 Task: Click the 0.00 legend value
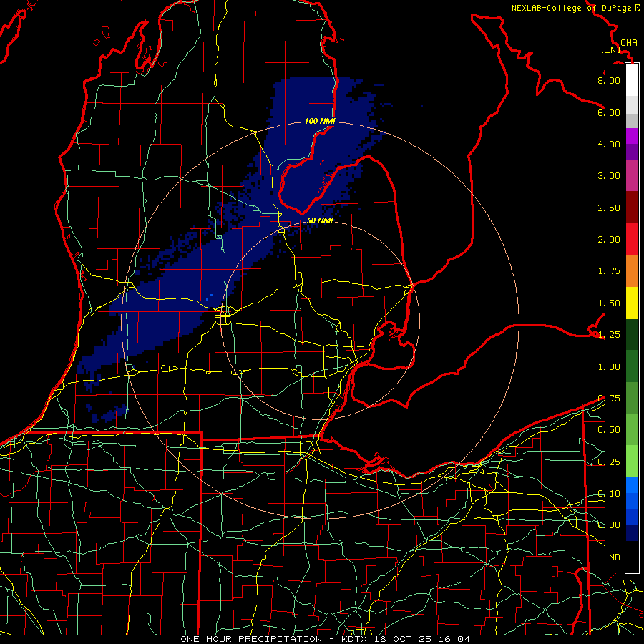[x=609, y=525]
